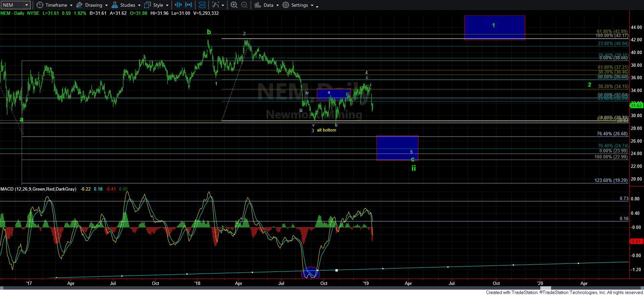Click the white '4' wave label
This screenshot has width=644, height=295.
367,72
